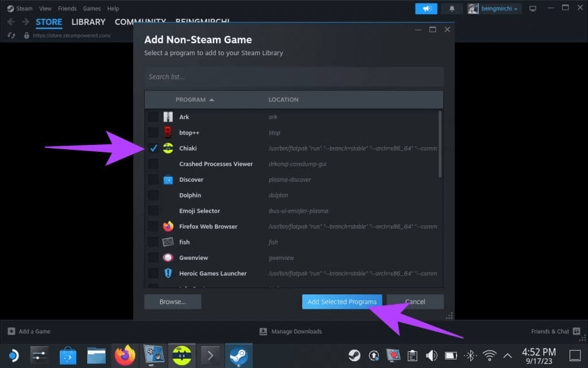Open Friends & Chat
Screen dimensions: 588x368
(555, 331)
